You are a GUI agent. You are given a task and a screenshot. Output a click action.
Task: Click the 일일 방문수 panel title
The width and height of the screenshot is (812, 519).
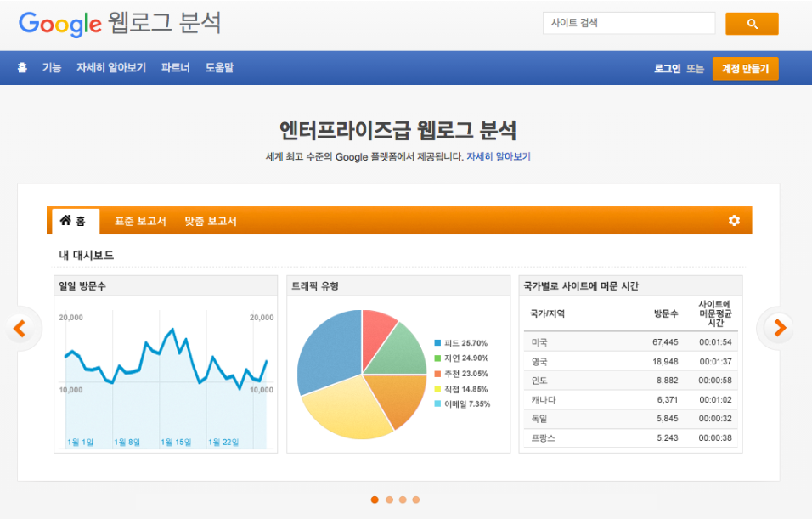click(82, 286)
